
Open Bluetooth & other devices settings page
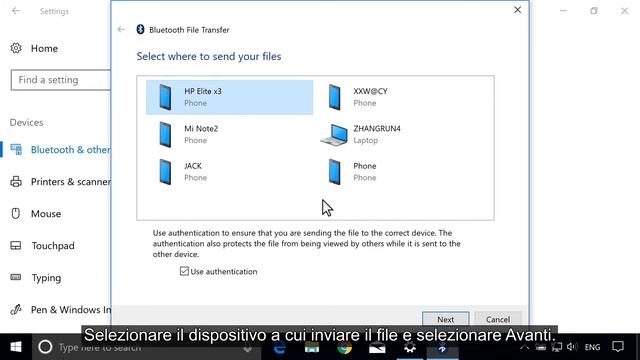57,150
